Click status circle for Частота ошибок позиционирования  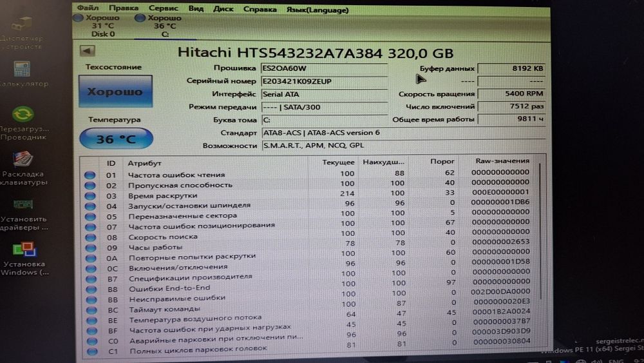(90, 226)
